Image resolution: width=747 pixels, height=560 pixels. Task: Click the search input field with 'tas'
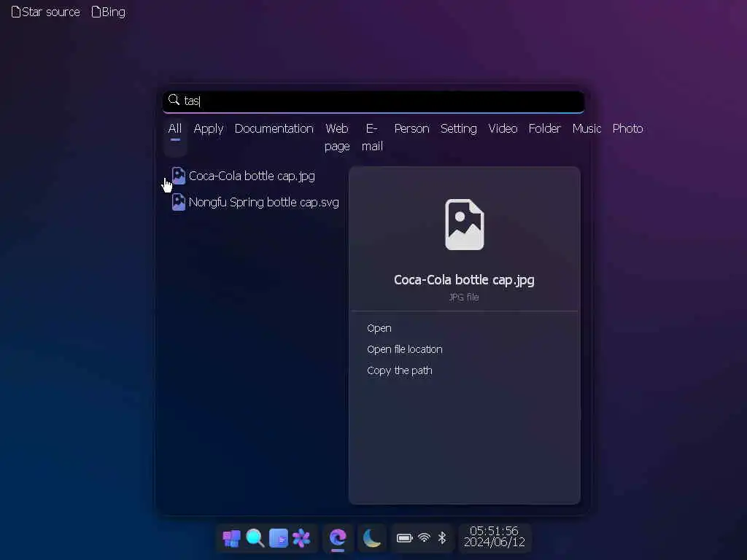(x=373, y=101)
